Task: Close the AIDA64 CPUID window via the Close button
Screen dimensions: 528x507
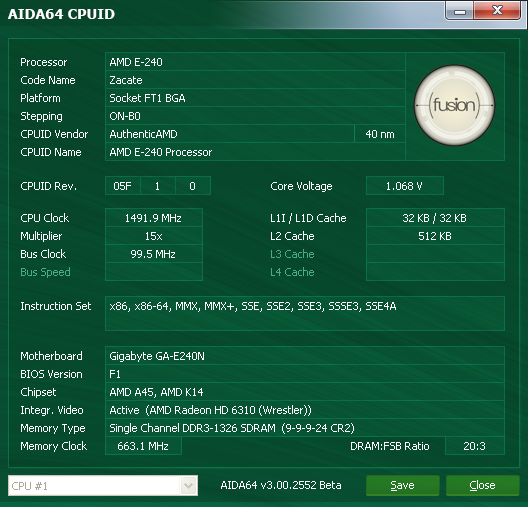Action: 482,485
